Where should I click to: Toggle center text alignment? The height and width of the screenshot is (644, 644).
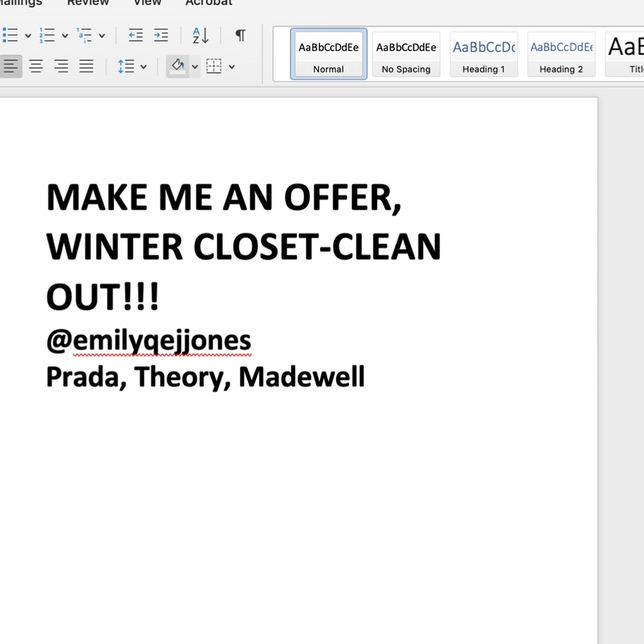pyautogui.click(x=36, y=66)
